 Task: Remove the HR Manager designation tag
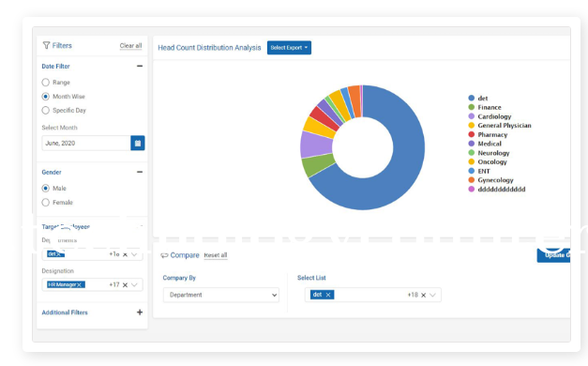[x=79, y=285]
